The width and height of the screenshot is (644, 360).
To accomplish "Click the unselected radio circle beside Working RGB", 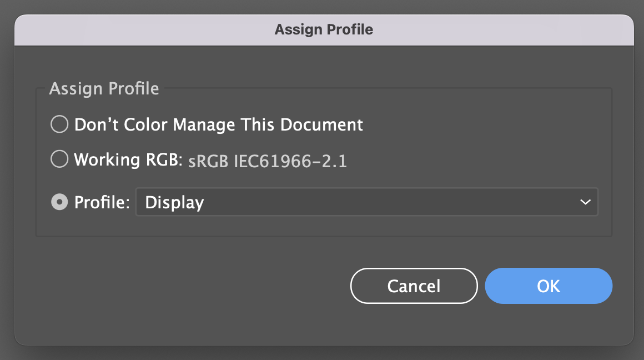I will pos(59,159).
